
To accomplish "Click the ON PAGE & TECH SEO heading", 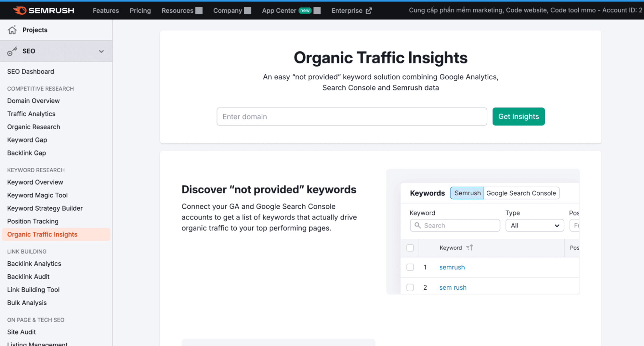I will pyautogui.click(x=36, y=320).
